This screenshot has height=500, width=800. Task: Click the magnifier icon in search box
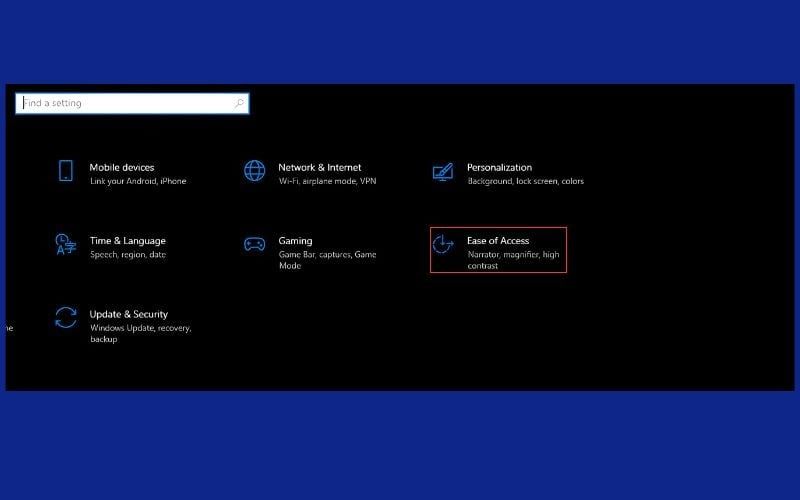[x=239, y=103]
